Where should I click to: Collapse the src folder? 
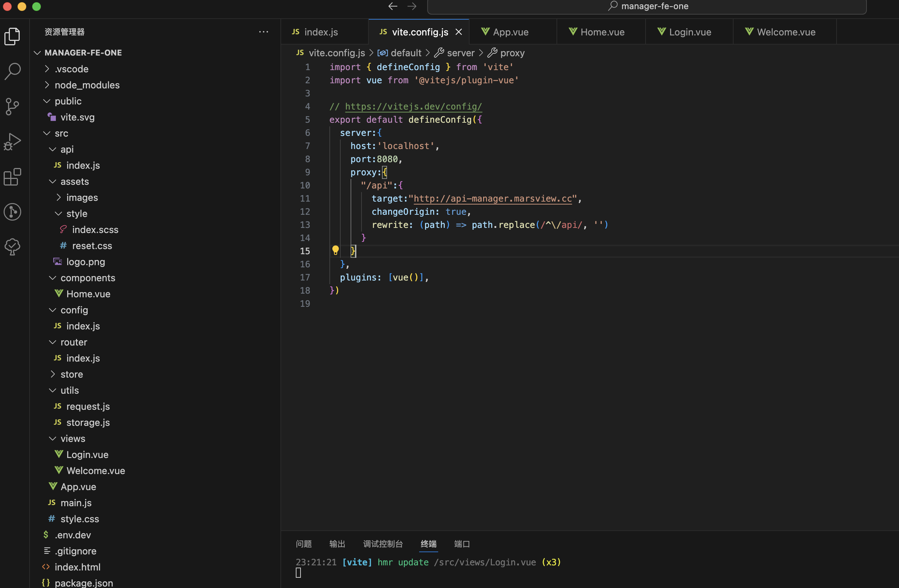47,133
